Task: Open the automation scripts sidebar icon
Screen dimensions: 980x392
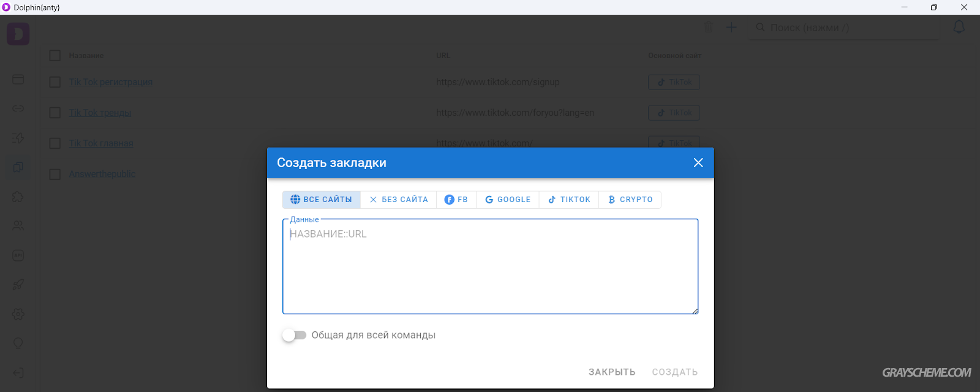Action: click(x=18, y=138)
